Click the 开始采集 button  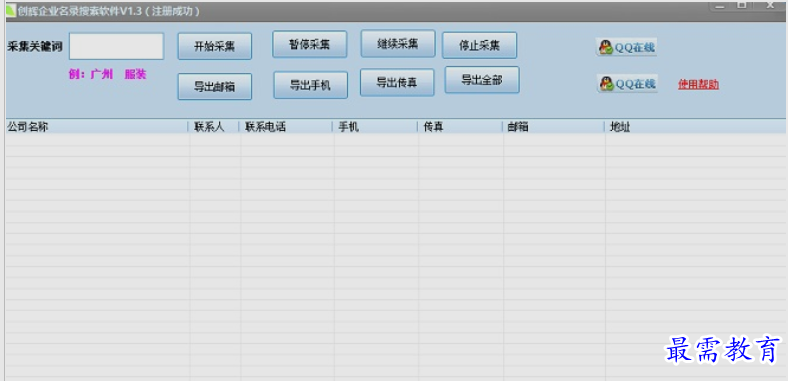pos(215,46)
